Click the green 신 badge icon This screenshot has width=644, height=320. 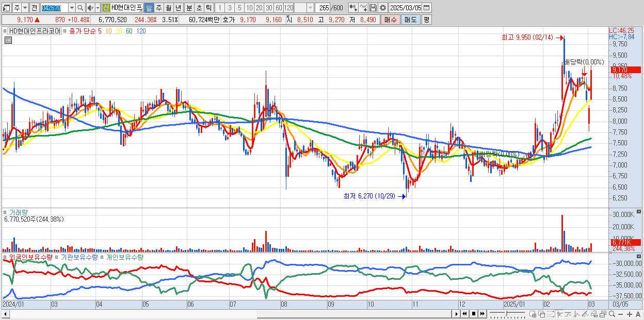point(106,8)
